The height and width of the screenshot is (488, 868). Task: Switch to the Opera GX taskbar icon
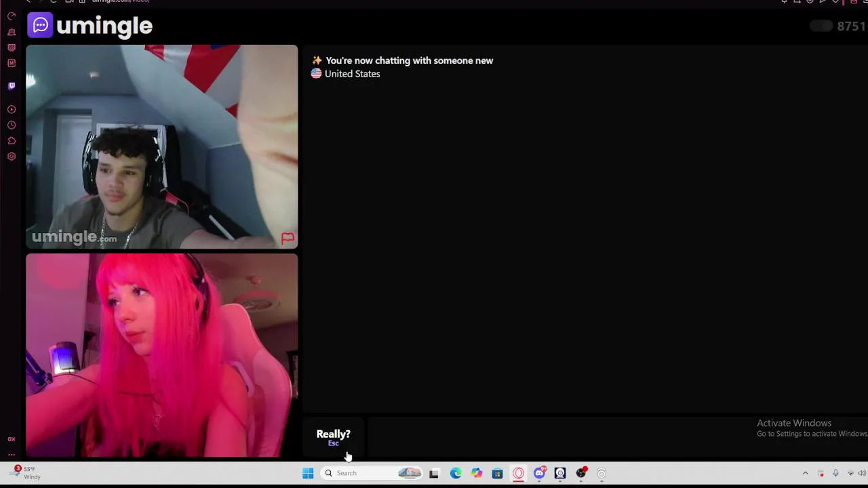click(x=518, y=473)
